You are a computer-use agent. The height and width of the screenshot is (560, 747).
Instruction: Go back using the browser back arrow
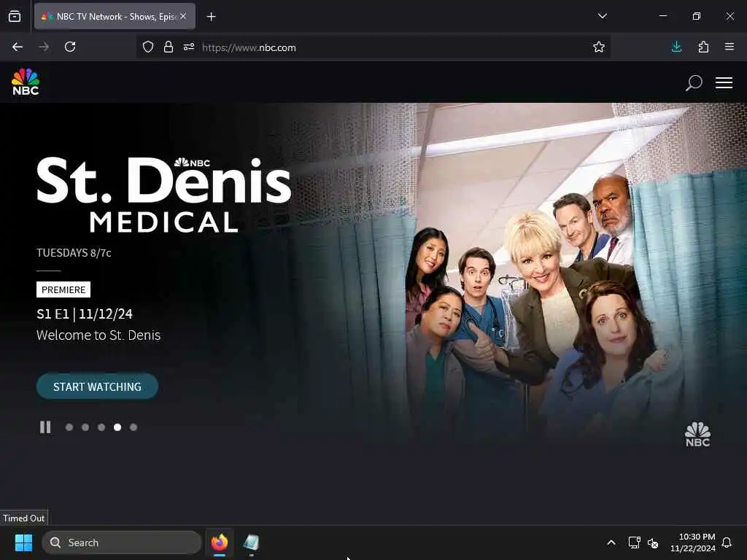(x=18, y=47)
